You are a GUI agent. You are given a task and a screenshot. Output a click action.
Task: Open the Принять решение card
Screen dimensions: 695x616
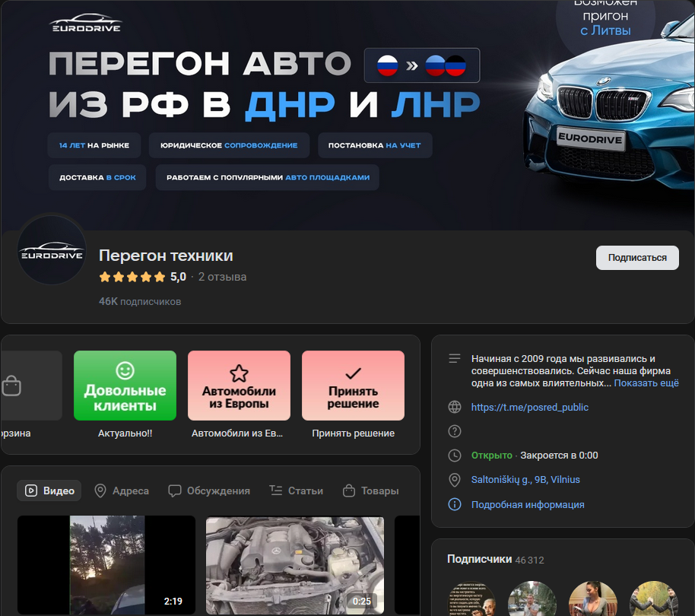point(353,385)
